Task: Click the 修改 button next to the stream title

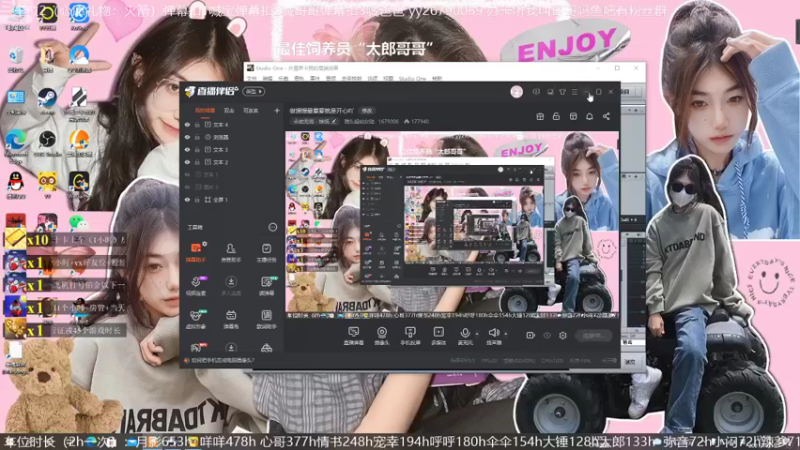Action: [367, 110]
